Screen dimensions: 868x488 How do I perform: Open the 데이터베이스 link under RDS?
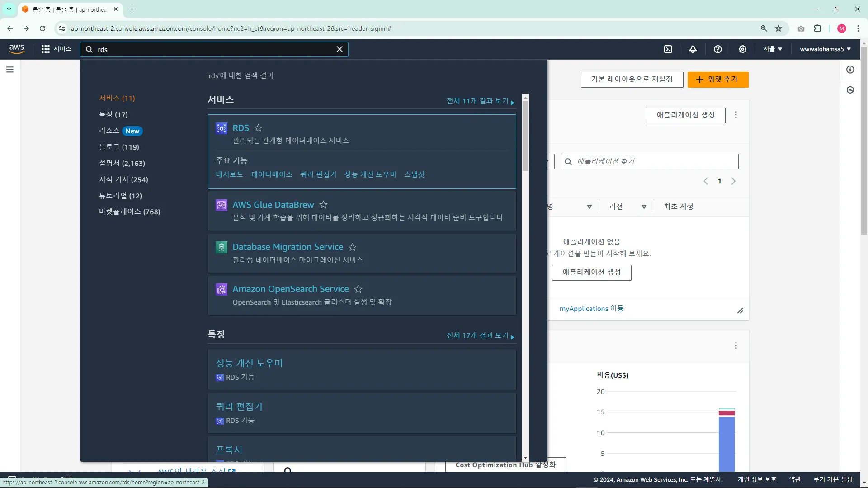pos(272,174)
